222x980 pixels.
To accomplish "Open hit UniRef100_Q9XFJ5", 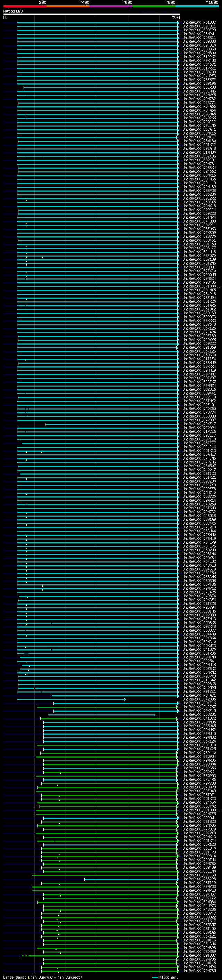I will click(199, 711).
